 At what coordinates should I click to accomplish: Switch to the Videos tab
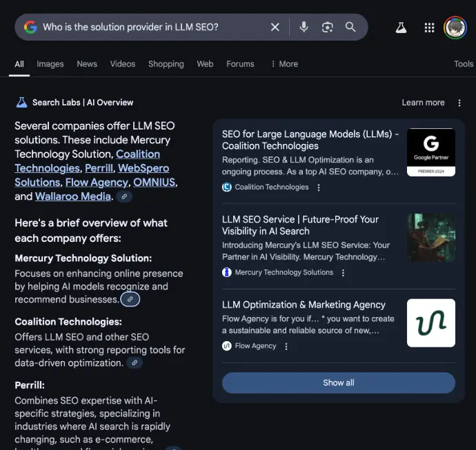[x=123, y=64]
